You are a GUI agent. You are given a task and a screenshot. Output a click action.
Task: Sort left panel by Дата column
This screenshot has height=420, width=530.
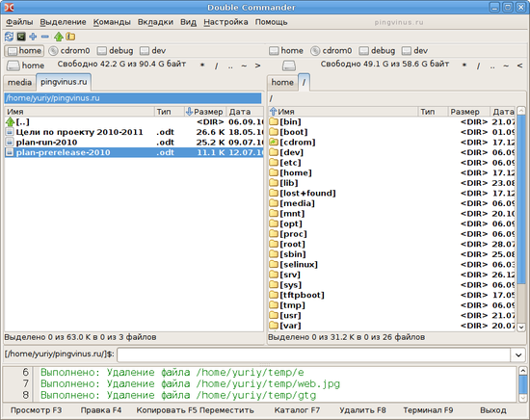coord(245,112)
